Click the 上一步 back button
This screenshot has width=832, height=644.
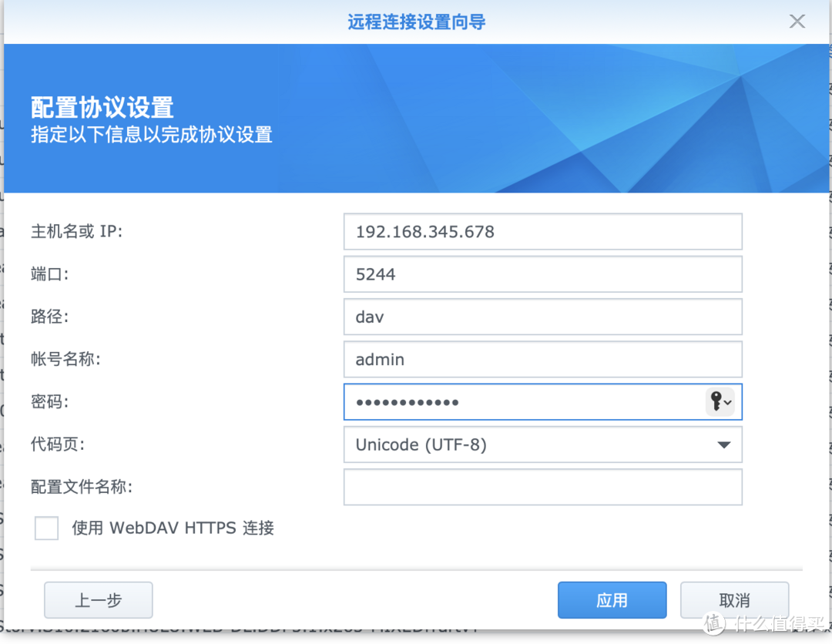click(x=98, y=600)
